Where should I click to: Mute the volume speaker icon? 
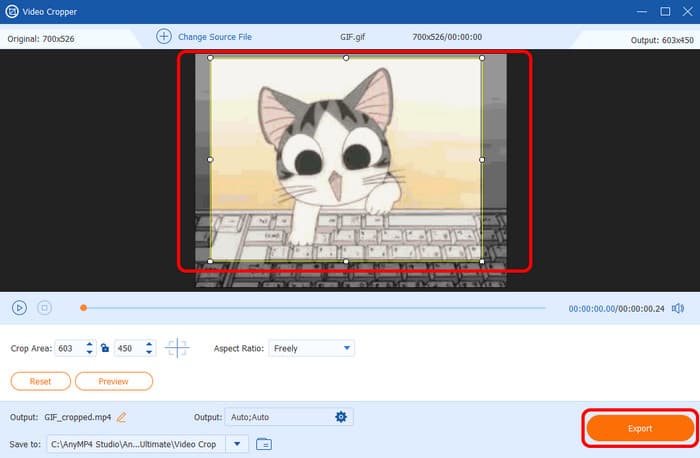(678, 308)
